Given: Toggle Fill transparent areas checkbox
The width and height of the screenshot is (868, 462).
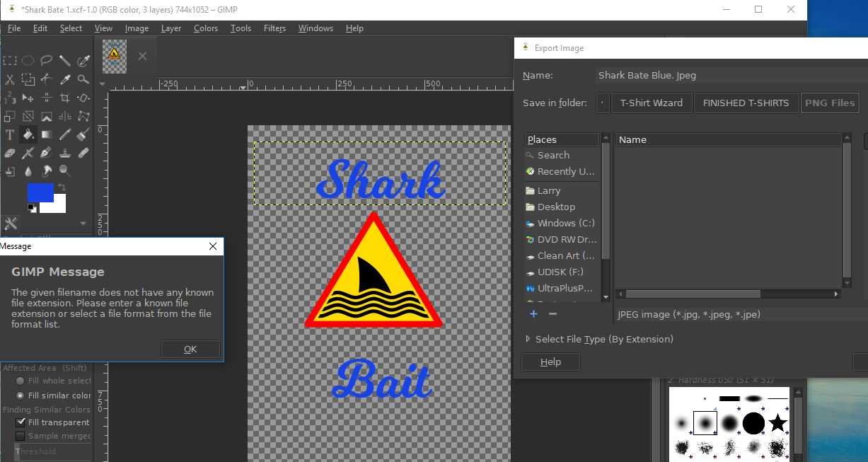Looking at the screenshot, I should pos(21,422).
